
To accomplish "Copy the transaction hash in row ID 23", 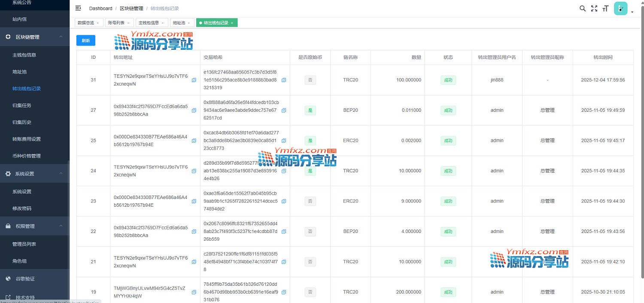I will tap(283, 201).
